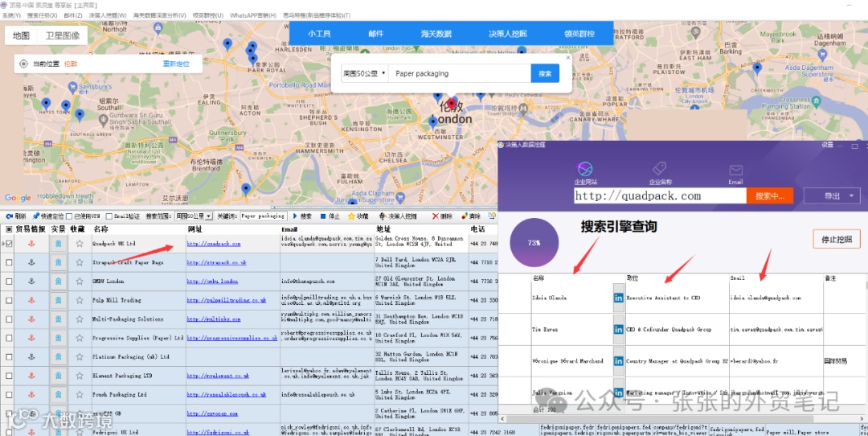Click the Paper packaging map search field

pos(460,73)
